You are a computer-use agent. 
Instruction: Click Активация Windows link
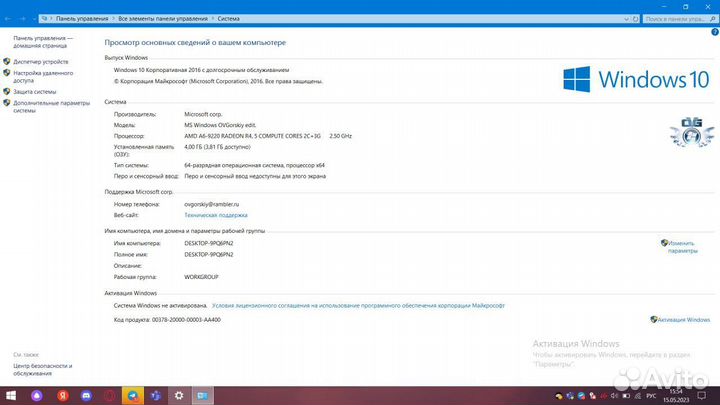pos(684,320)
